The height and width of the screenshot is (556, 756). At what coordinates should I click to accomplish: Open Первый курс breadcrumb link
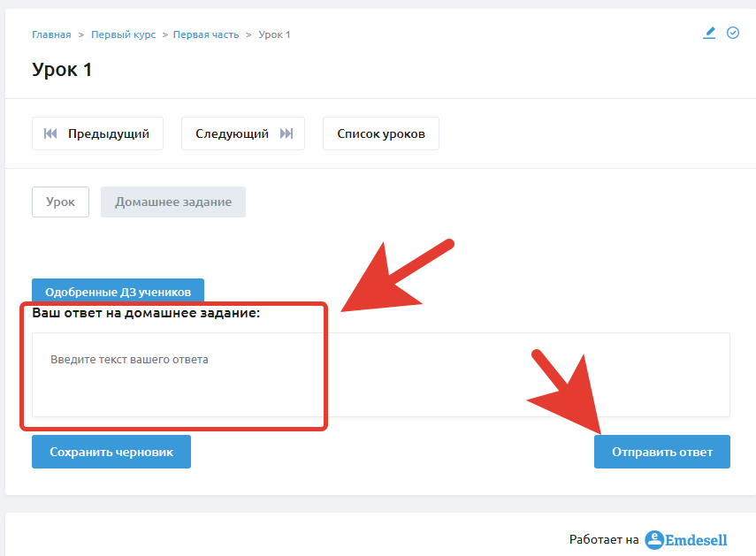click(124, 34)
